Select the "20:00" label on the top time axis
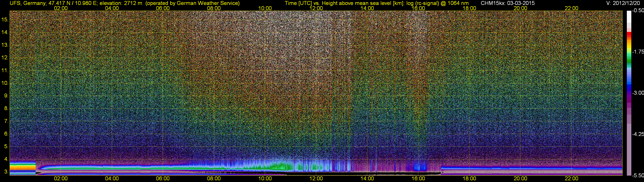The image size is (644, 182). (521, 8)
